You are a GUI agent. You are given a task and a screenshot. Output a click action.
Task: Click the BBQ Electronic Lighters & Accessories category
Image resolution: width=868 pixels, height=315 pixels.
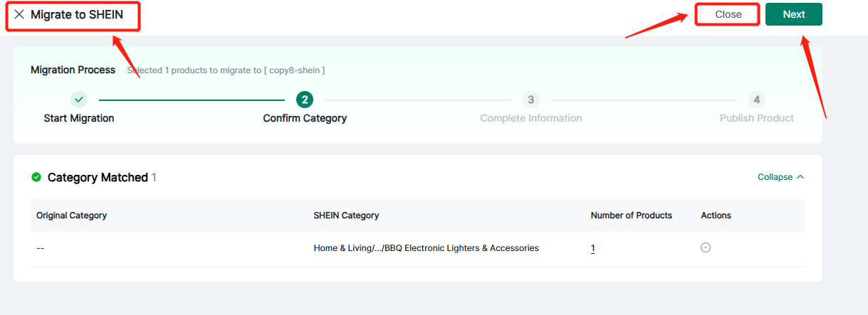[x=426, y=248]
